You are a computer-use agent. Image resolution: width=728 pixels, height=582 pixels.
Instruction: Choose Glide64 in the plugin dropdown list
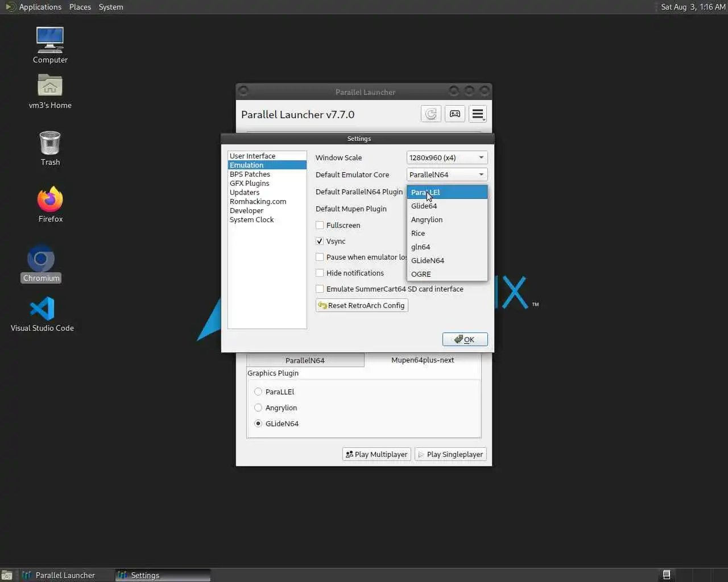[x=447, y=206]
